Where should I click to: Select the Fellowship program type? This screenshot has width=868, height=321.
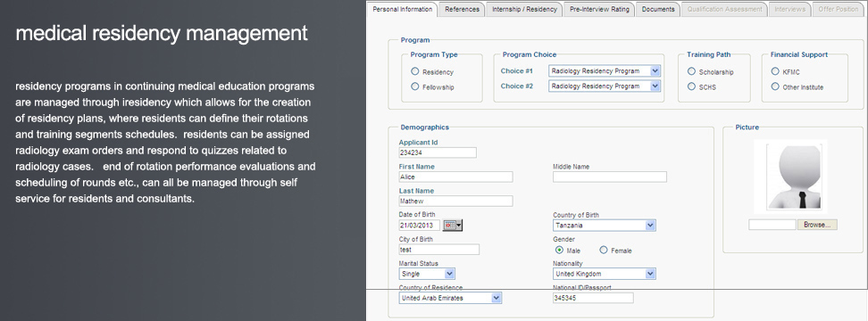[415, 86]
